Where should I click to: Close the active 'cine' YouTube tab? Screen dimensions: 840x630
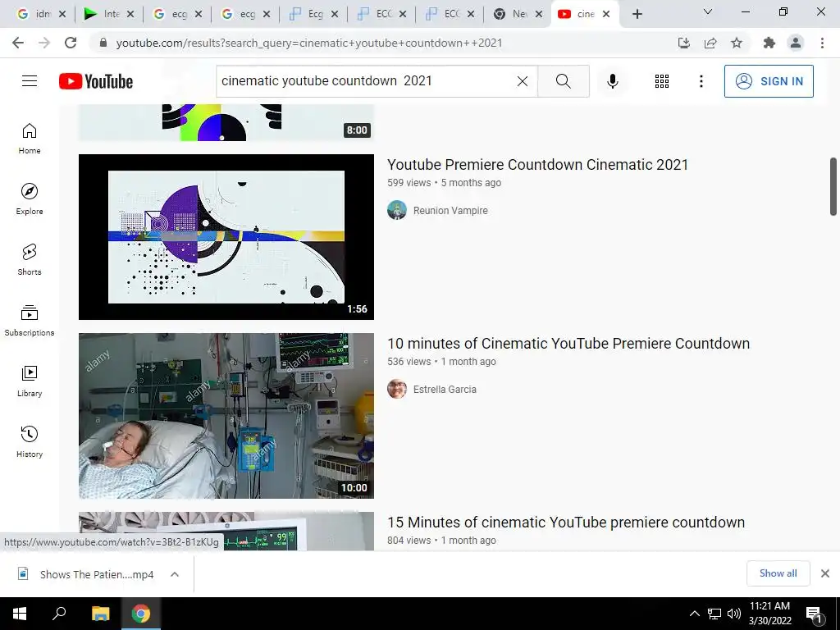[x=606, y=15]
